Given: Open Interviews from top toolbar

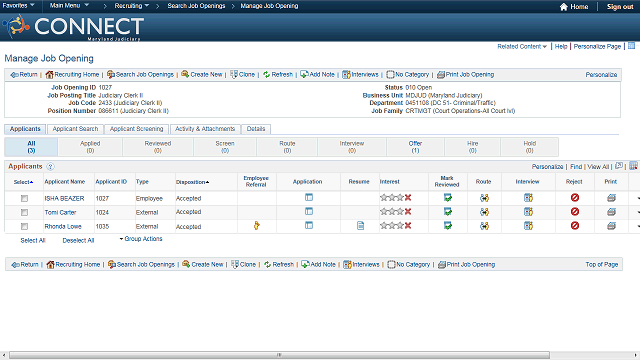Looking at the screenshot, I should tap(360, 75).
